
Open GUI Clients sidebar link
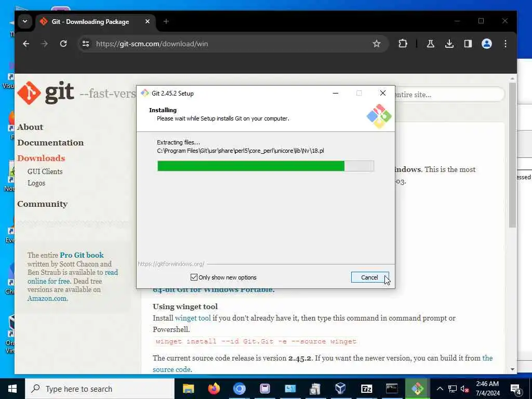45,171
